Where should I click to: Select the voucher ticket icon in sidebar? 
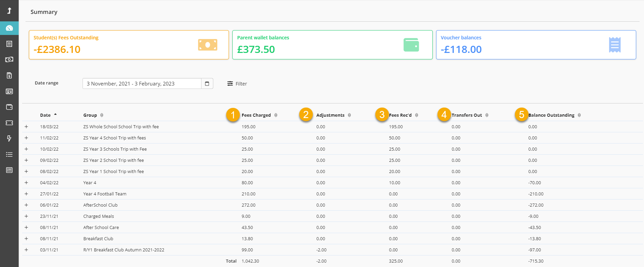click(9, 123)
